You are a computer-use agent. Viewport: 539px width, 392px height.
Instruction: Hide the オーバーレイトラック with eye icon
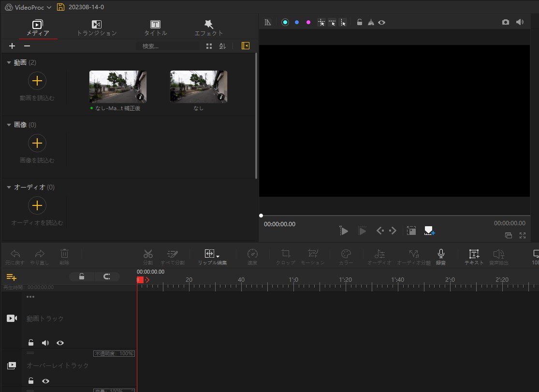click(x=45, y=381)
